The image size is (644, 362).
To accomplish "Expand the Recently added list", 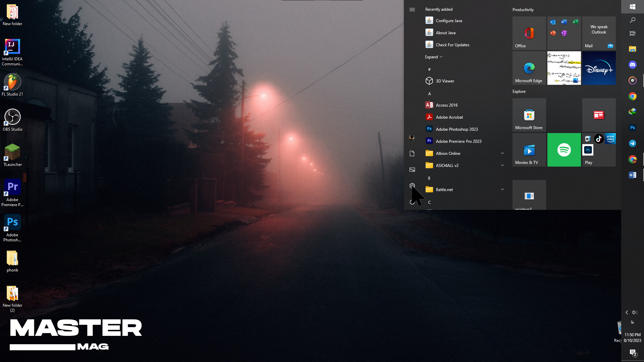I will 434,57.
